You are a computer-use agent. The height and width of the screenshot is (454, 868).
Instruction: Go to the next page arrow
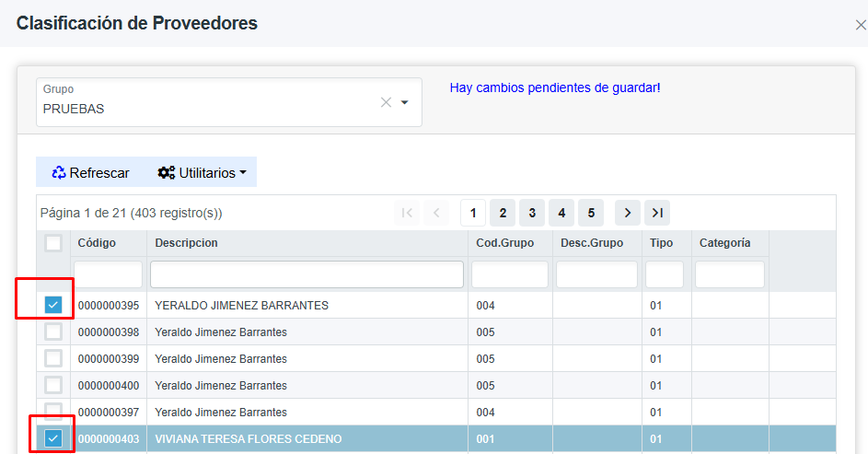pyautogui.click(x=627, y=213)
